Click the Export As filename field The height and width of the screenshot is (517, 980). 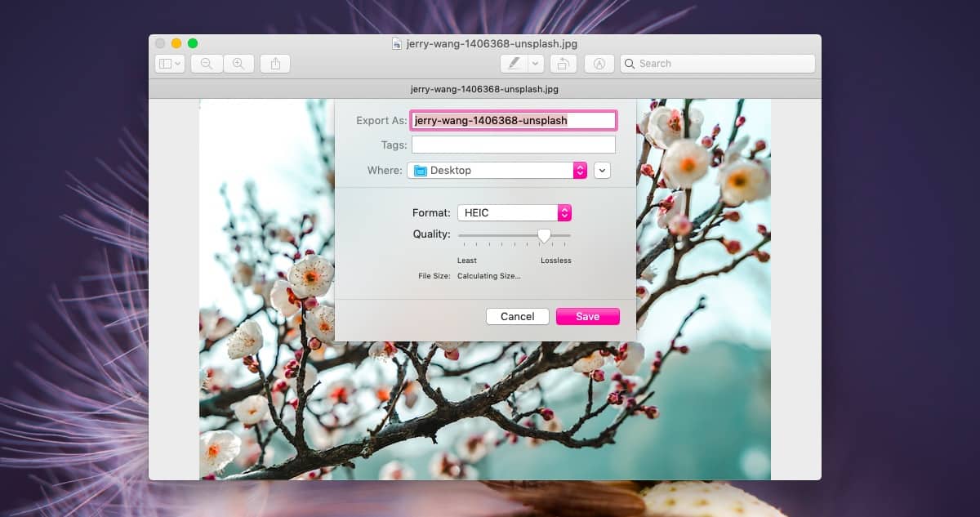click(x=514, y=120)
